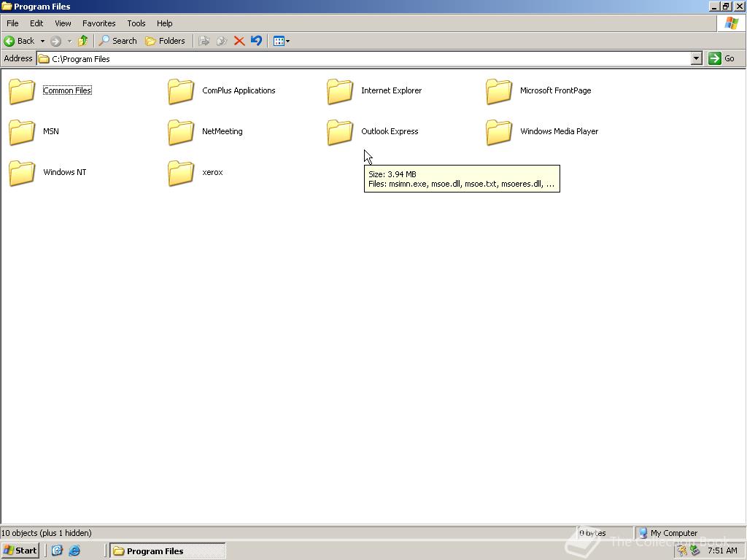
Task: Click the Forward arrow icon
Action: pos(55,41)
